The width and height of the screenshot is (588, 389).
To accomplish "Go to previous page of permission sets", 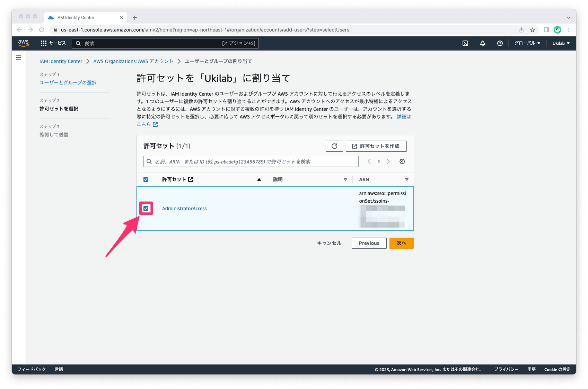I will point(369,161).
